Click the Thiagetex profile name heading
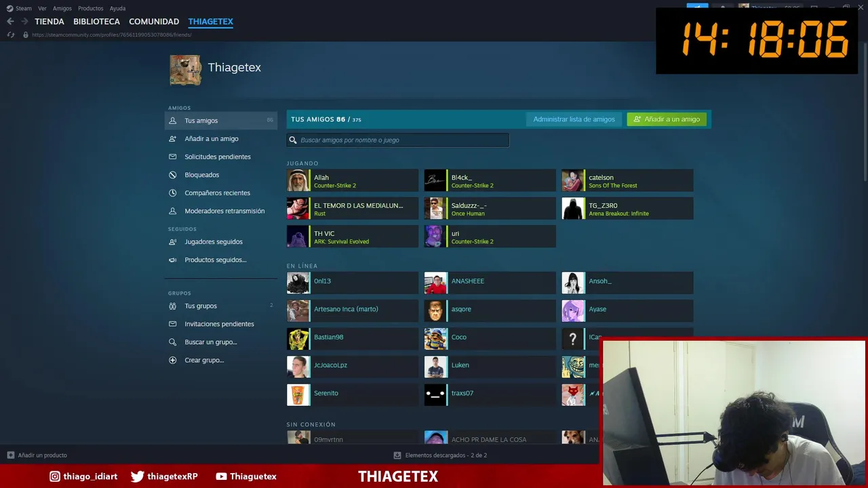The height and width of the screenshot is (488, 868). [x=234, y=68]
